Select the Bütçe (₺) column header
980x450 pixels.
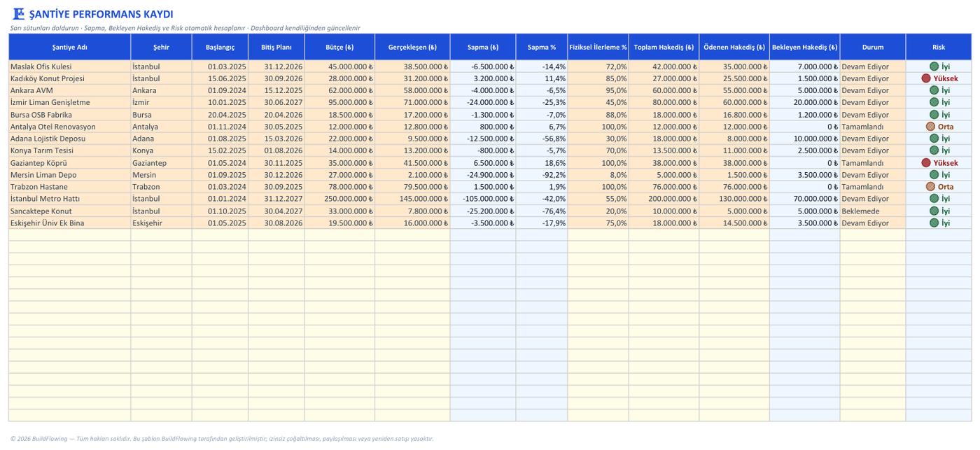tap(339, 47)
